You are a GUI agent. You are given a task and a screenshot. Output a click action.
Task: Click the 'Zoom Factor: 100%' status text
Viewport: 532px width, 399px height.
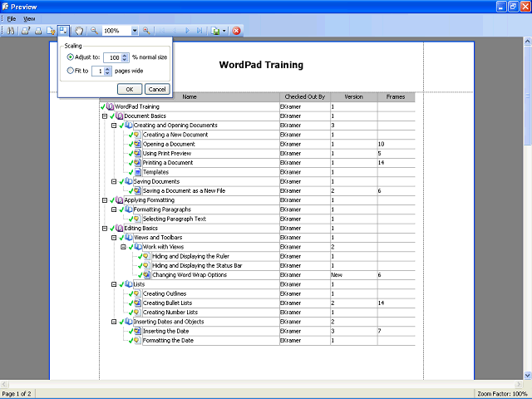(502, 393)
